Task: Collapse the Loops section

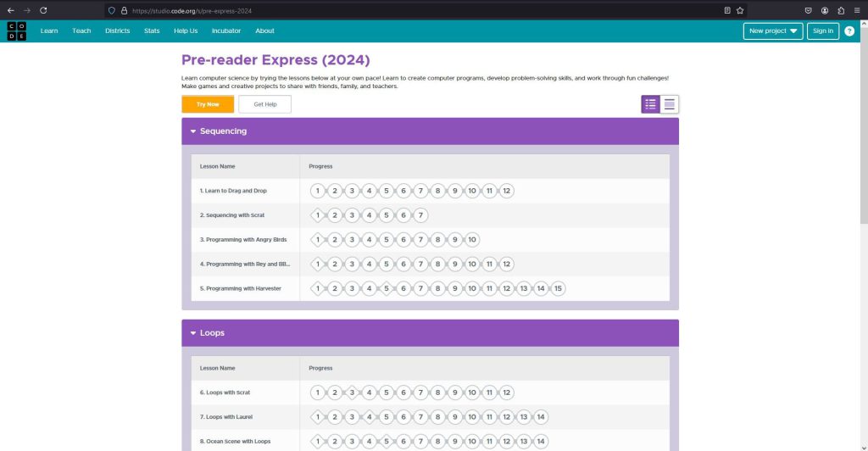Action: (x=193, y=333)
